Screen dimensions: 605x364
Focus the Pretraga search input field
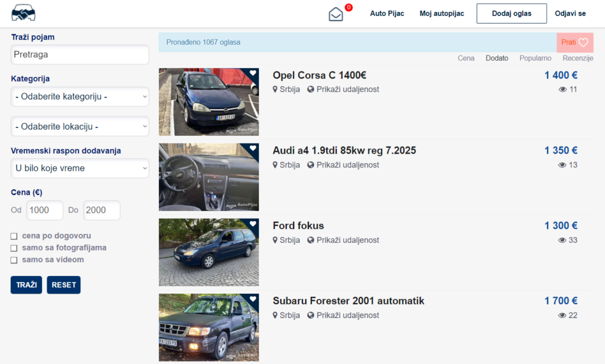[x=80, y=54]
